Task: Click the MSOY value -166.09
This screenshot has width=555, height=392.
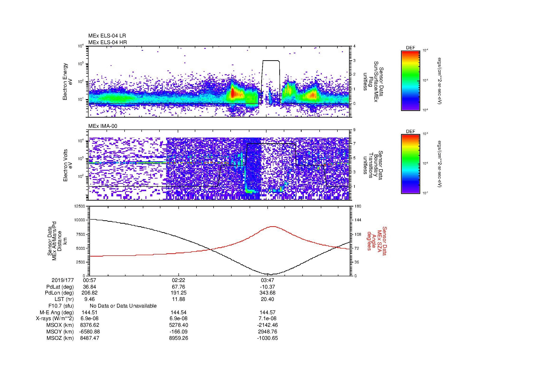Action: (178, 332)
